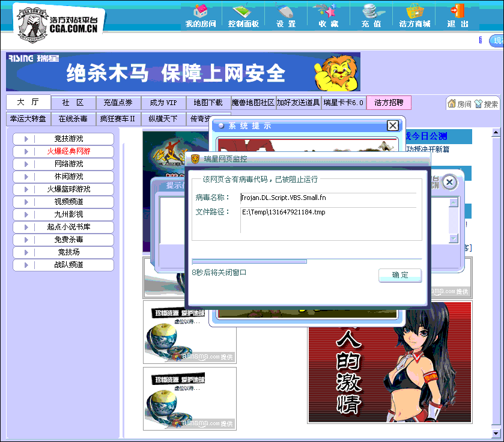Click page scrollbar down arrow at bottom
The height and width of the screenshot is (442, 504).
tap(496, 434)
